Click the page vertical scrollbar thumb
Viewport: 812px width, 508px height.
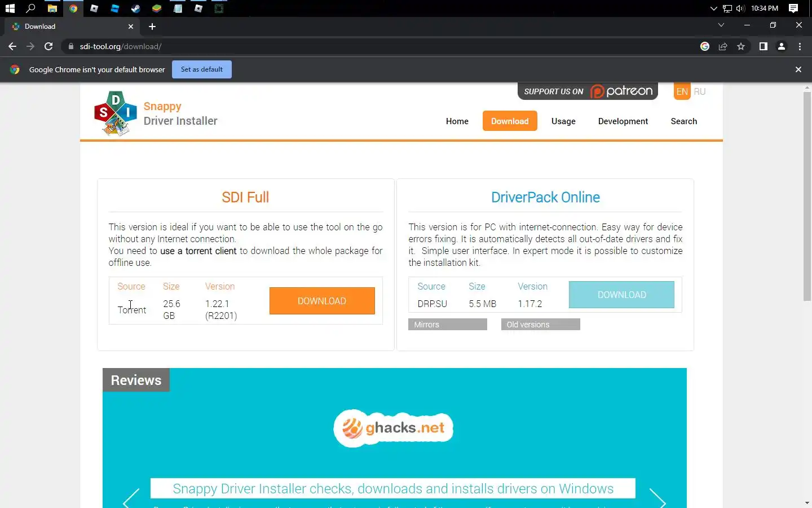(x=807, y=196)
